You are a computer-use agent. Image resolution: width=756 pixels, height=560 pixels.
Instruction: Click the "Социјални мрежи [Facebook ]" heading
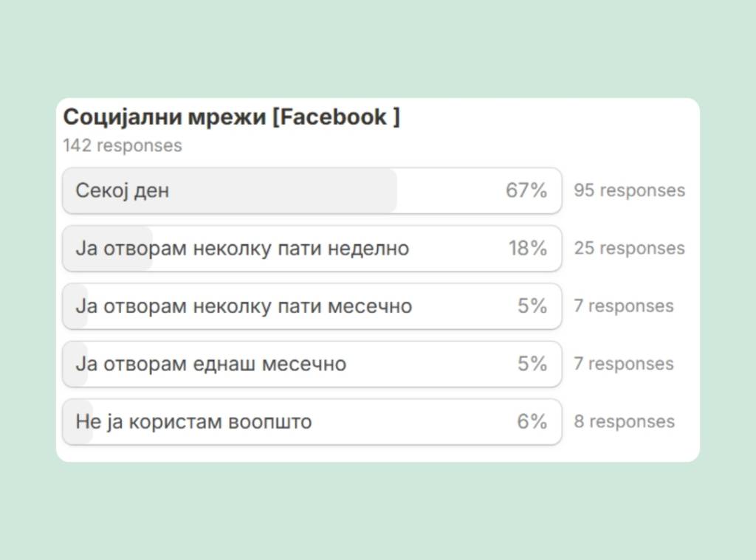(231, 117)
